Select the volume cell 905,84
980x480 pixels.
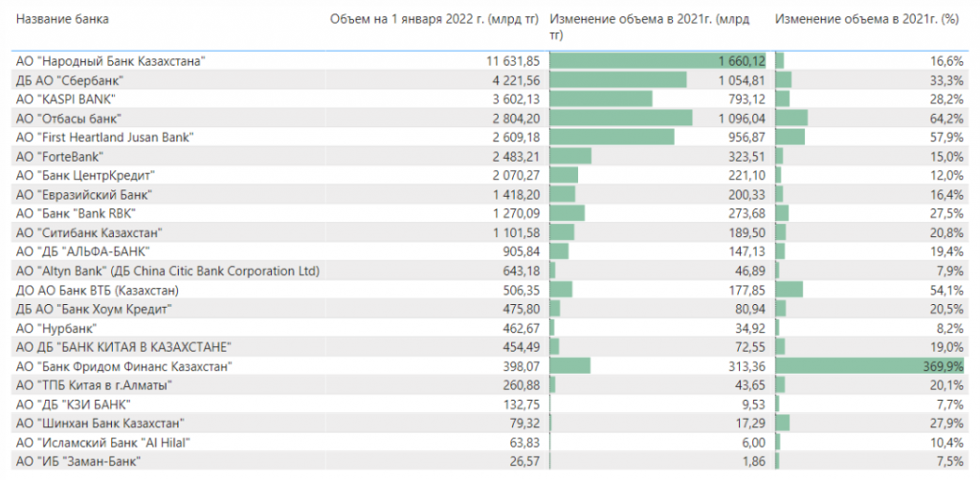tap(521, 252)
